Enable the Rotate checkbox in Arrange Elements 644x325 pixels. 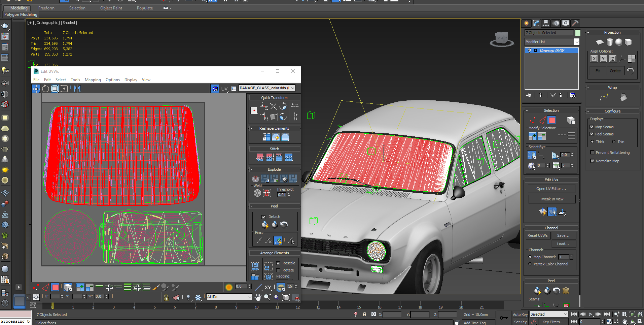coord(278,270)
